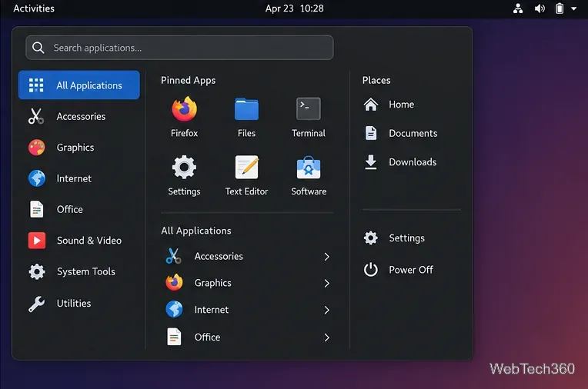This screenshot has width=588, height=389.
Task: Launch the Text Editor app
Action: tap(246, 175)
